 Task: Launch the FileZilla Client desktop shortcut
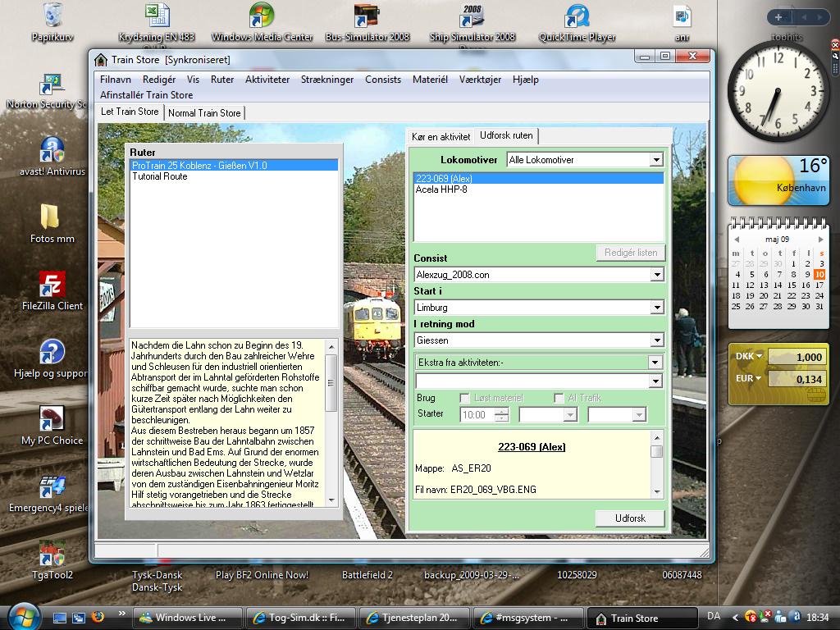[52, 291]
